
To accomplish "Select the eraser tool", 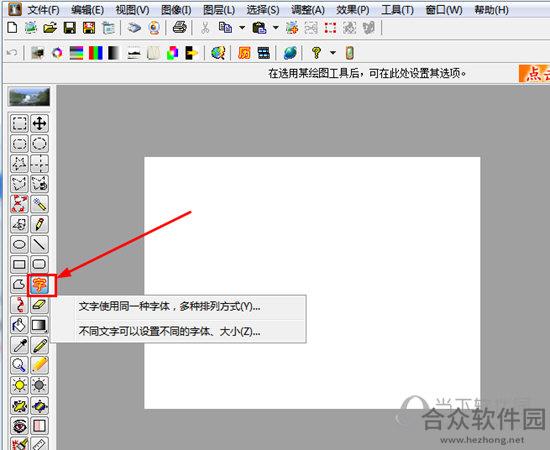I will [x=39, y=304].
